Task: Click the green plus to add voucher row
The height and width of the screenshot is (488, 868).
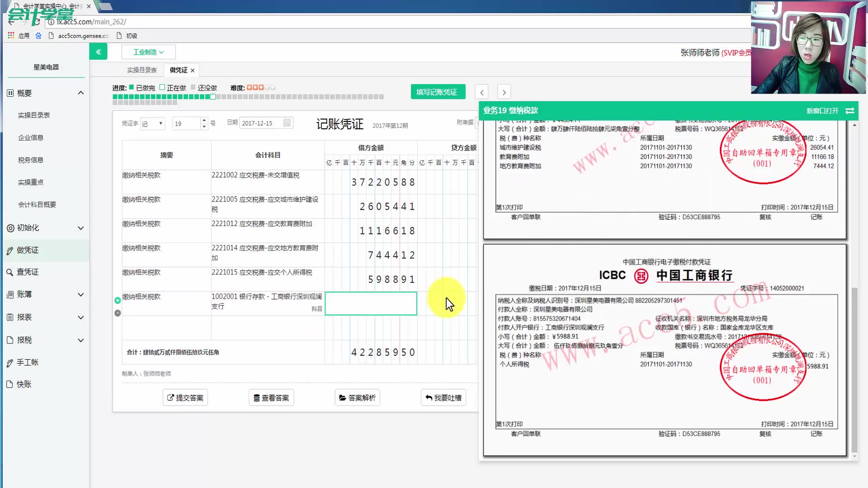Action: point(118,300)
